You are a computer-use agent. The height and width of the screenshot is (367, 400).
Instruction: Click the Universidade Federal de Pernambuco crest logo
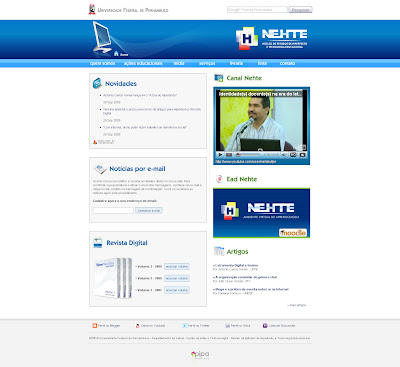(x=92, y=9)
